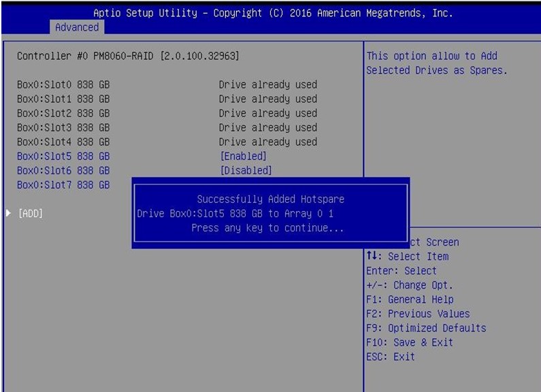Dismiss the Successfully Added Hotspare dialog
Screen dimensions: 541x392
270,214
